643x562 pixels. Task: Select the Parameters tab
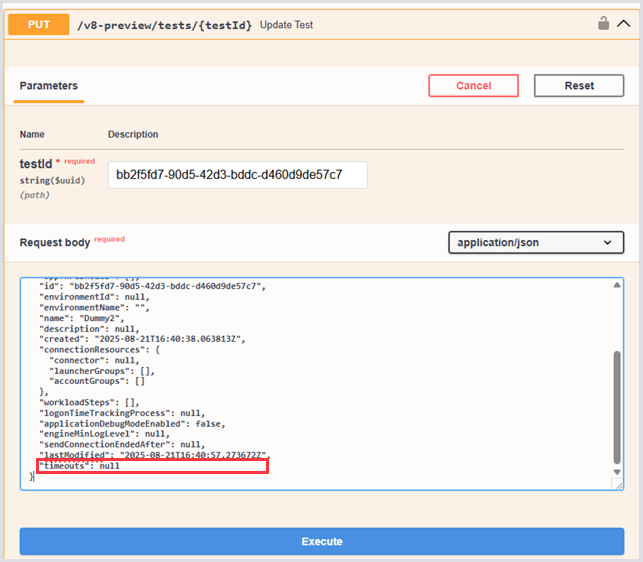(x=49, y=86)
